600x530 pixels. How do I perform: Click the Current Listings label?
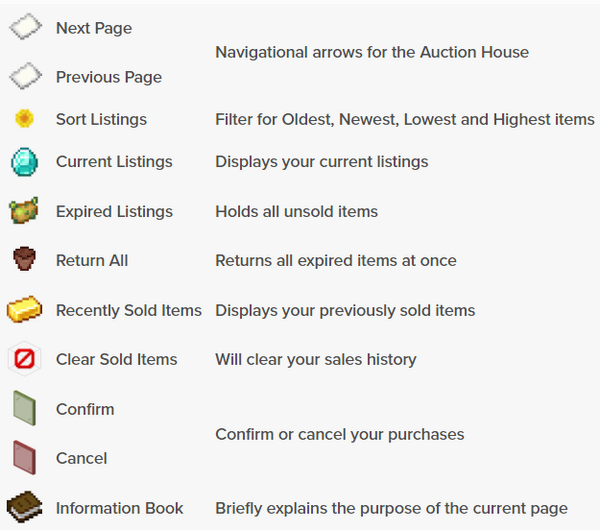point(114,161)
